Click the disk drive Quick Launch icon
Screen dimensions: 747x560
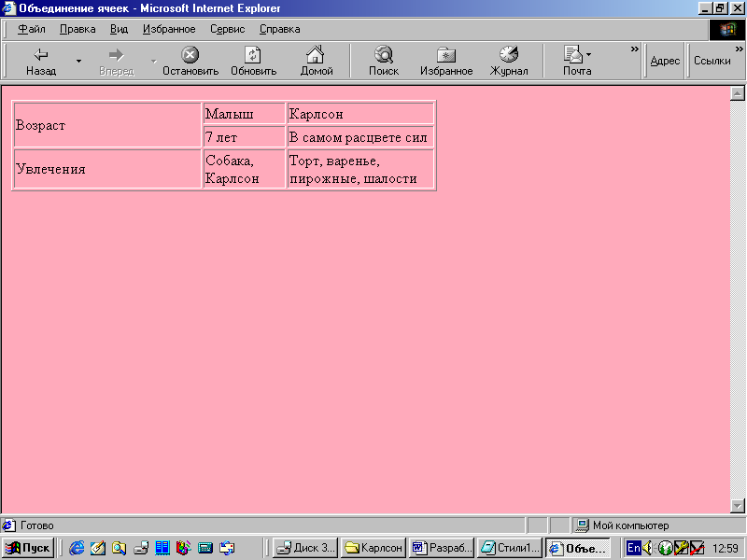(141, 548)
